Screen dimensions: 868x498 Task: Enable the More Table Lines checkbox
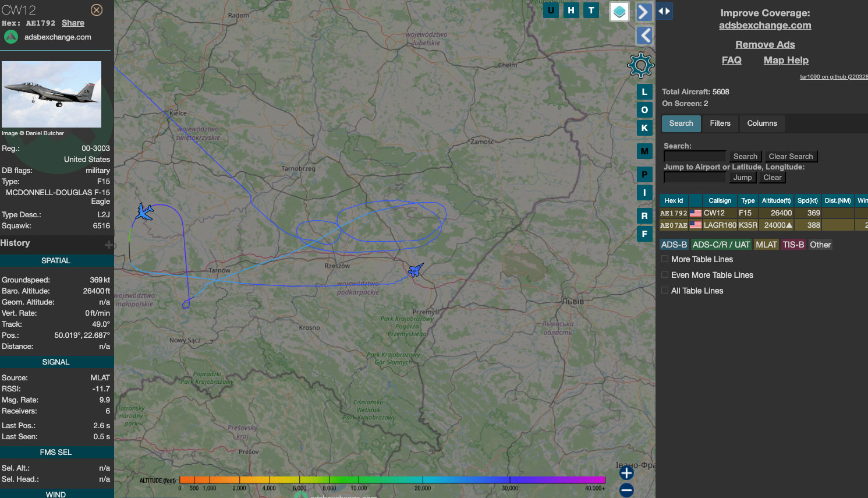click(665, 259)
